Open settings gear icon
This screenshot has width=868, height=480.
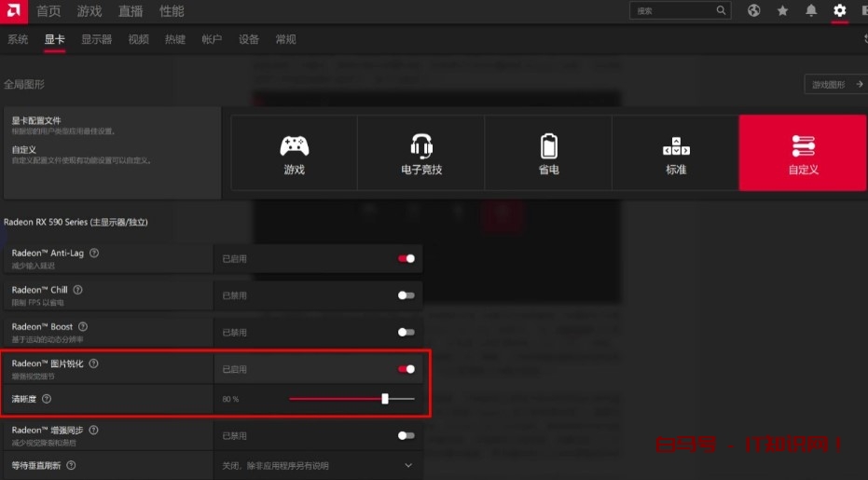tap(840, 10)
